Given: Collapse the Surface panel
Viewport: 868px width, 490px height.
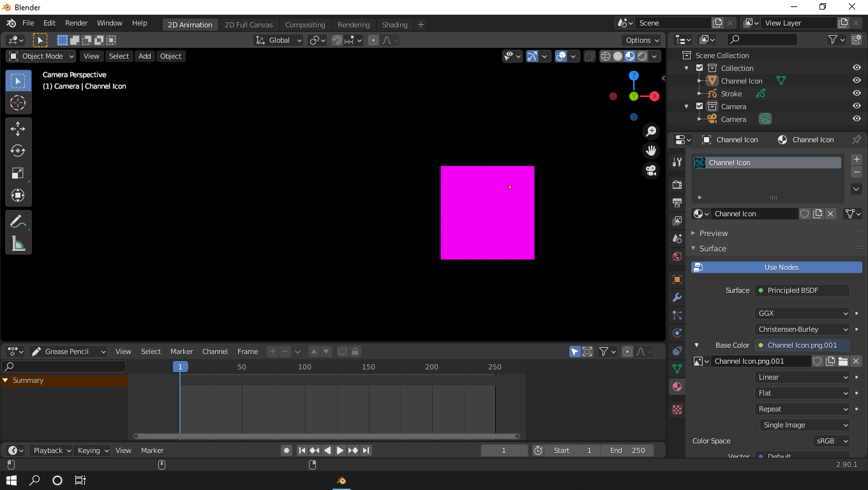Looking at the screenshot, I should point(713,248).
